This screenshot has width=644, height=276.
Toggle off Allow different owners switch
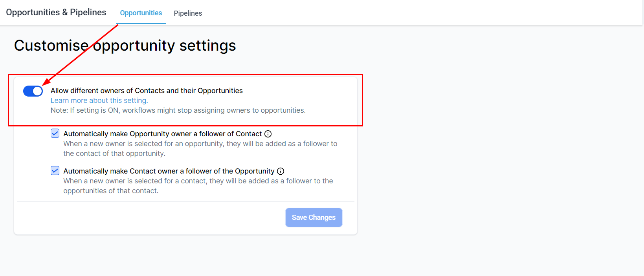[33, 91]
